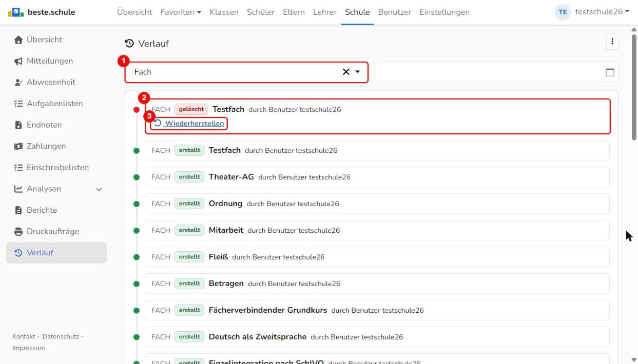Click the erstellt badge next to Ordnung
638x364 pixels.
(x=189, y=204)
